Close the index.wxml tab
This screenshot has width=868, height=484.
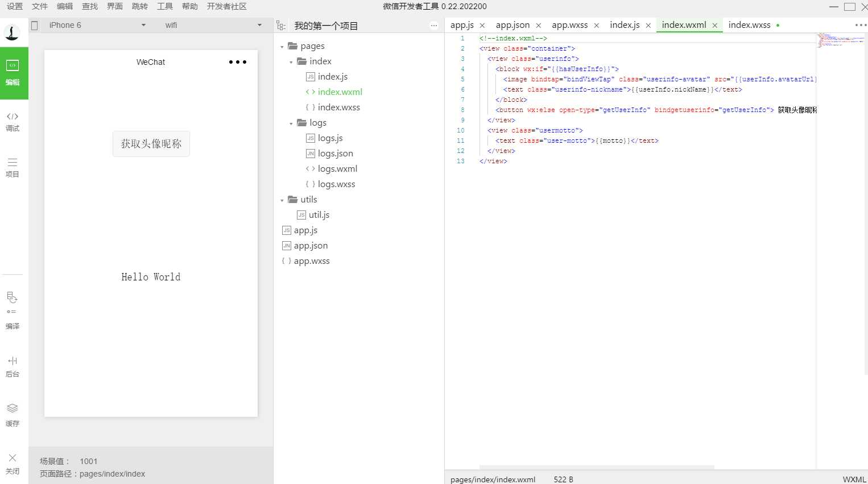click(715, 26)
